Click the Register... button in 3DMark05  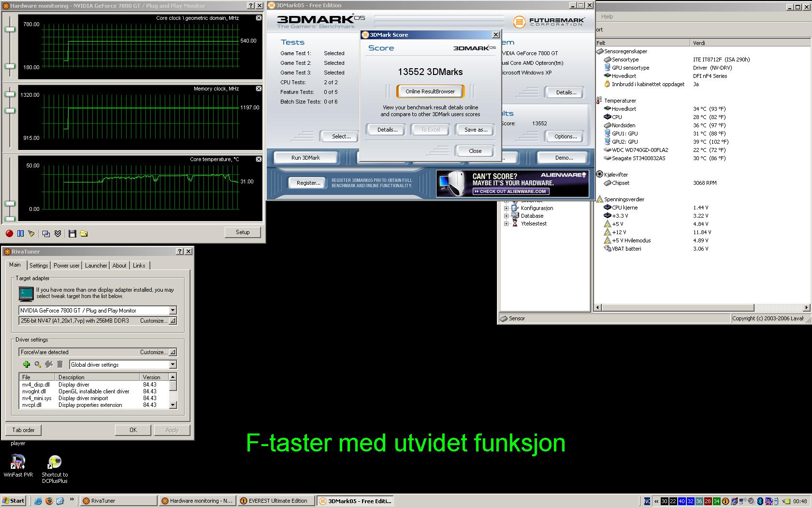(308, 183)
